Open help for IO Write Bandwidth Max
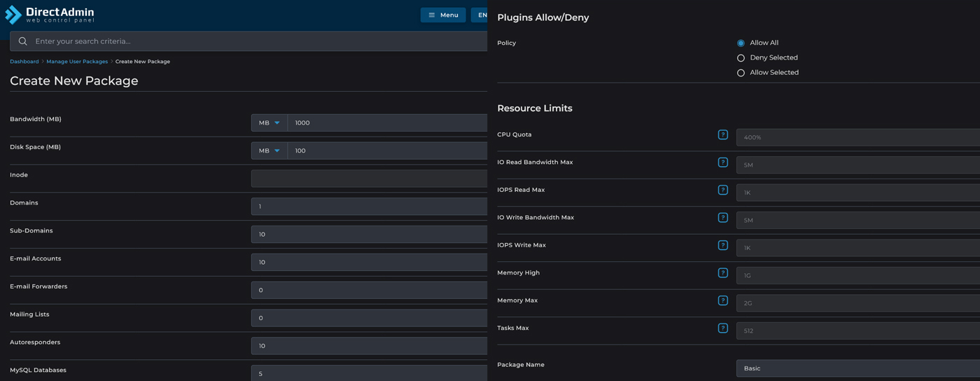 pos(722,218)
